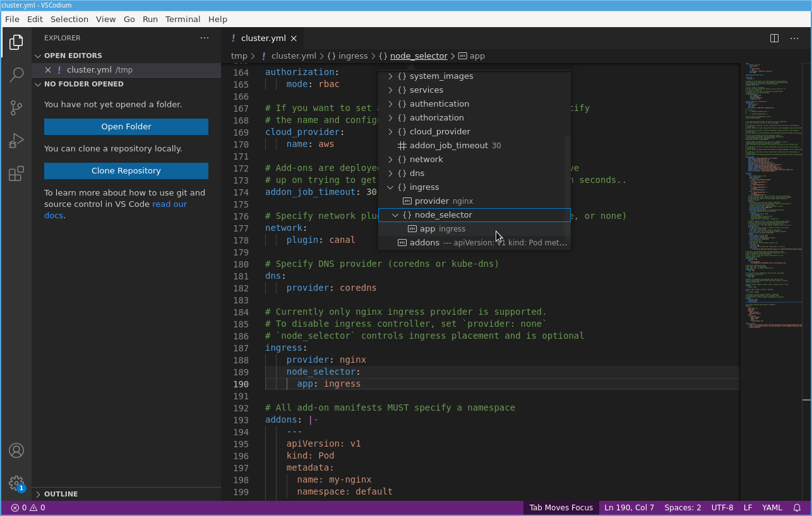Click the ingress breadcrumb segment
This screenshot has width=812, height=516.
coord(347,56)
